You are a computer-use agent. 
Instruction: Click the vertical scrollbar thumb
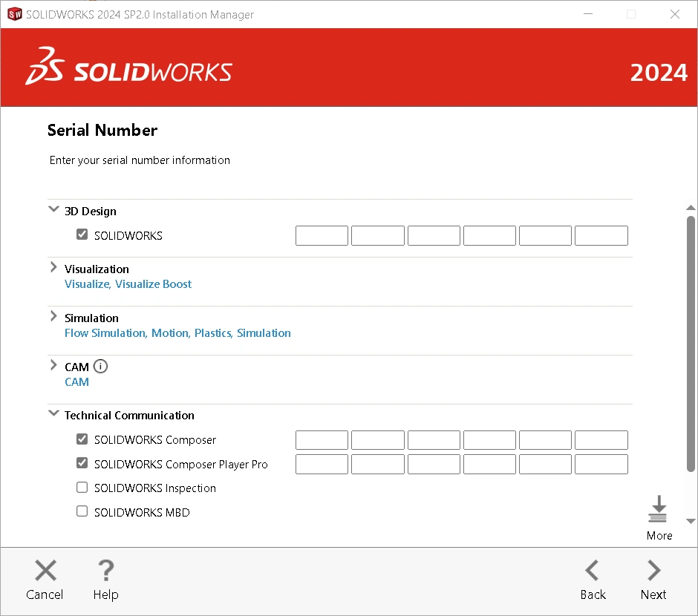[691, 344]
